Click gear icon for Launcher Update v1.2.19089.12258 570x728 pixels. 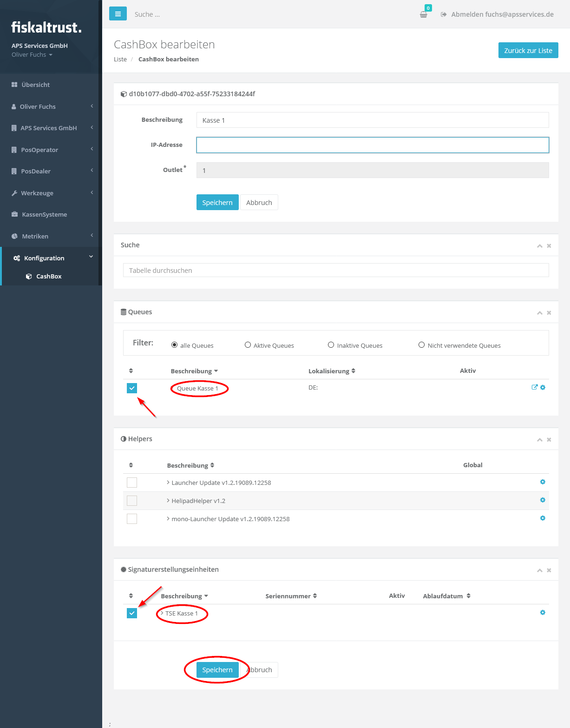[543, 482]
